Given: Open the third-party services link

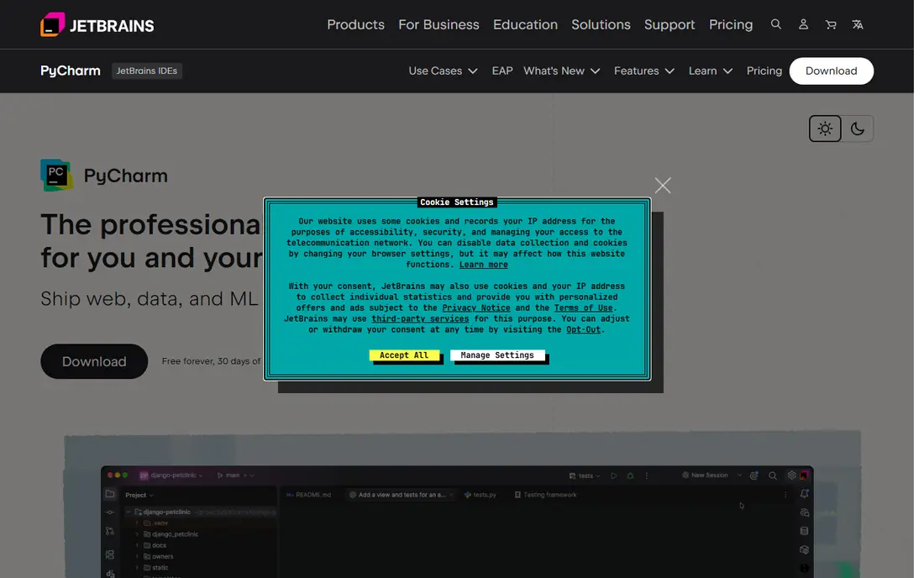Looking at the screenshot, I should coord(420,318).
